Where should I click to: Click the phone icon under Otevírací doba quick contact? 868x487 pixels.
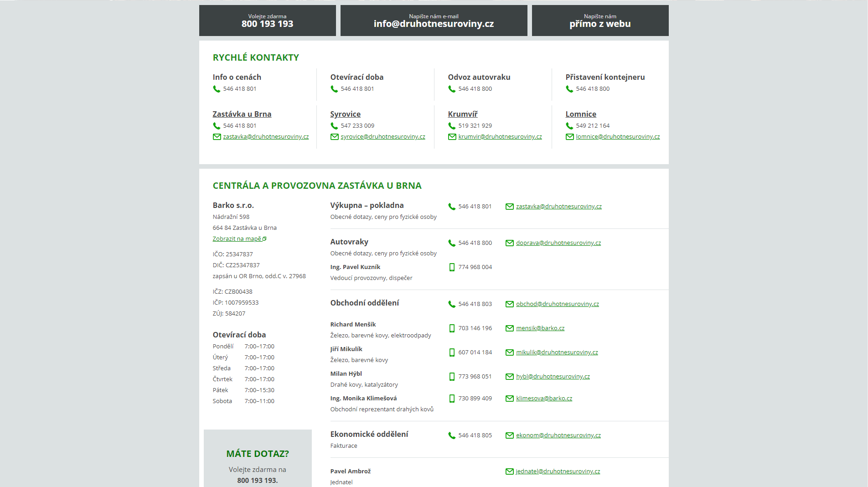pos(334,89)
